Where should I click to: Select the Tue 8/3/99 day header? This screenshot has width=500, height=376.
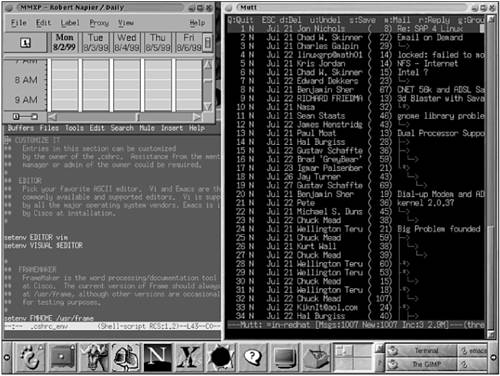coord(96,42)
